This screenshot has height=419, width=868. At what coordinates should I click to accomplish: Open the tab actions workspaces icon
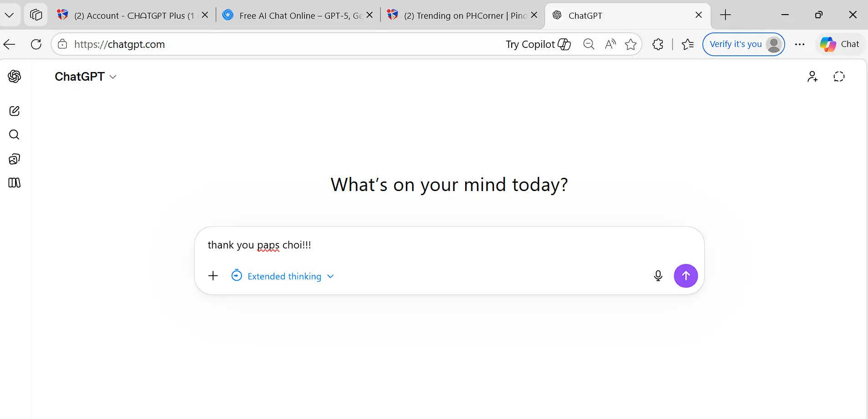pyautogui.click(x=36, y=15)
